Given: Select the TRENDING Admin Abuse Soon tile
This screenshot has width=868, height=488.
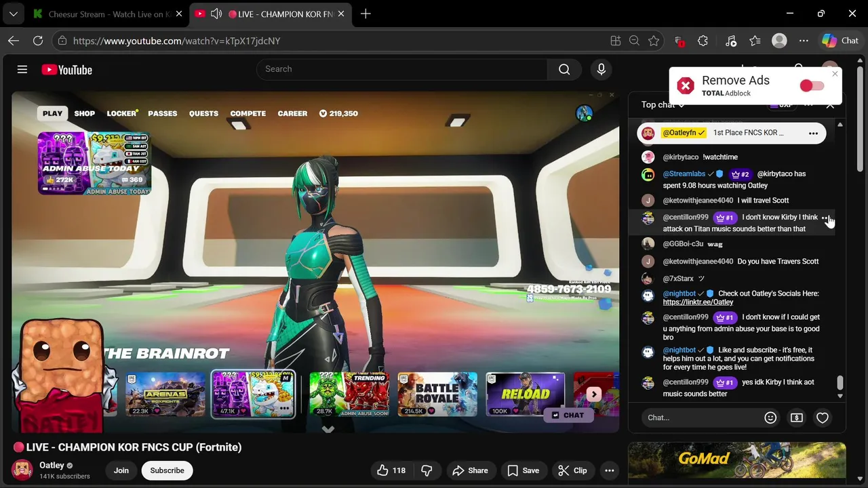Looking at the screenshot, I should click(x=349, y=394).
